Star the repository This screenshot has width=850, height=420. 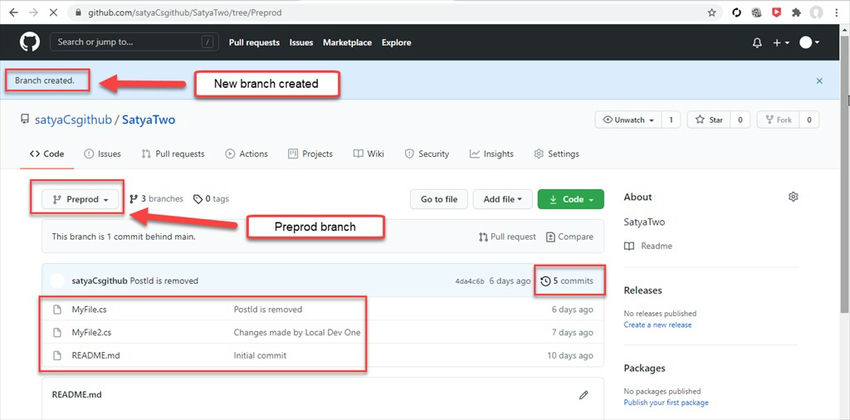click(x=709, y=120)
